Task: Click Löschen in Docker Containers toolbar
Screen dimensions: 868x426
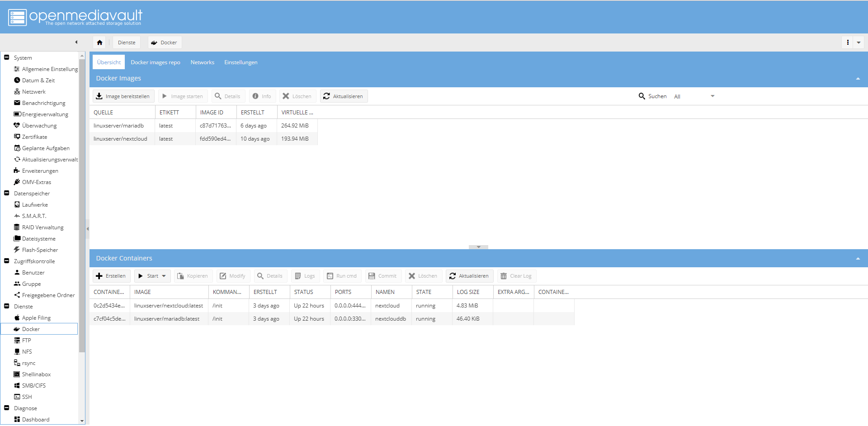Action: pos(423,276)
